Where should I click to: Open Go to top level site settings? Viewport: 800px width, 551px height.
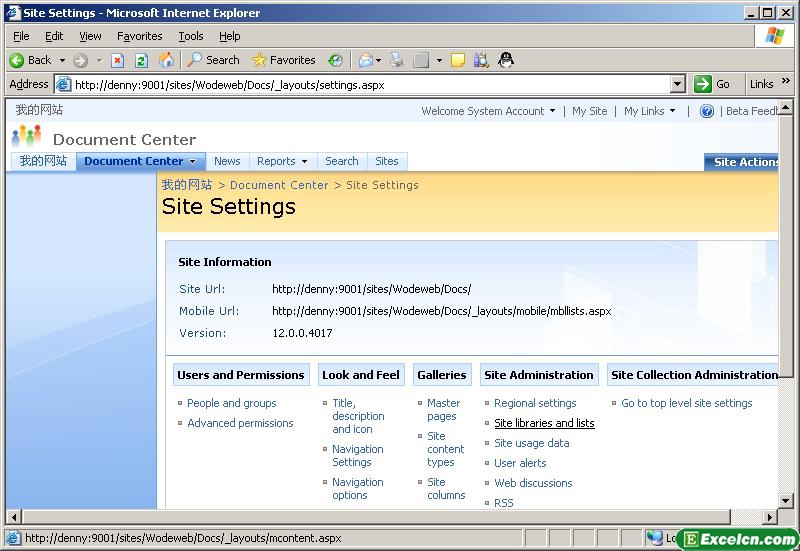coord(687,403)
